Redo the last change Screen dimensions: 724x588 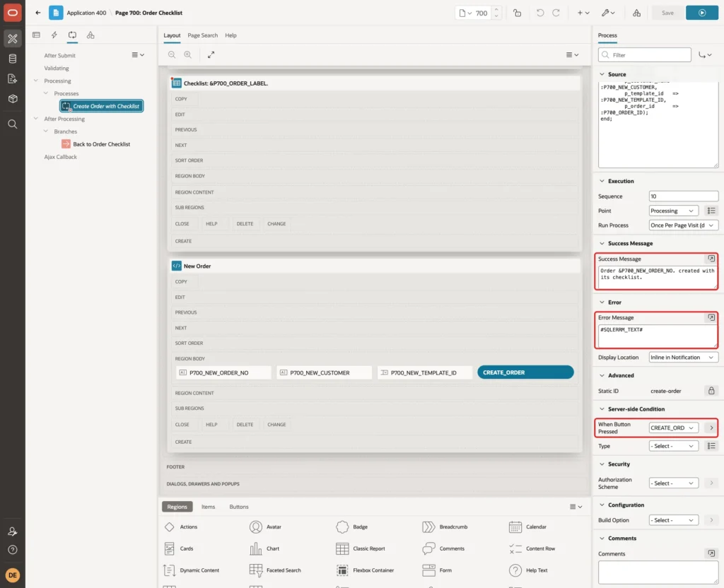click(x=556, y=13)
